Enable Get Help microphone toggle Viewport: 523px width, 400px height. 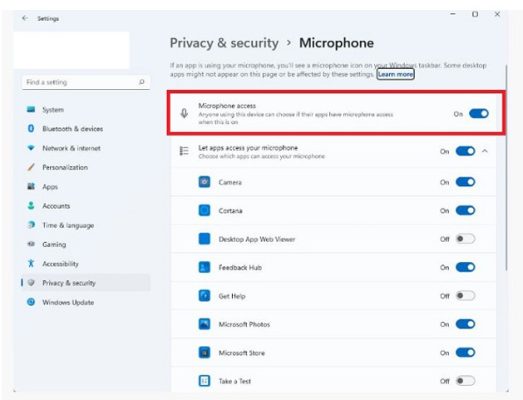[x=465, y=296]
